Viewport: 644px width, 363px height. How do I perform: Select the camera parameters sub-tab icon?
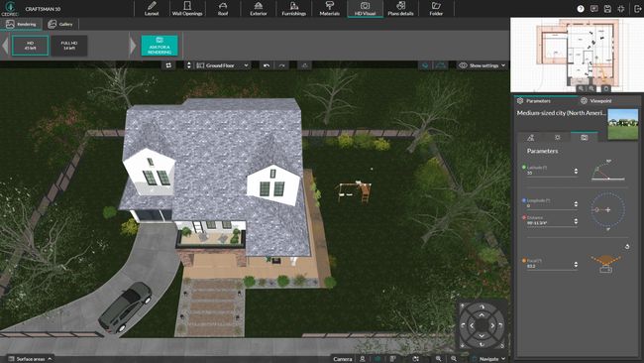click(584, 138)
